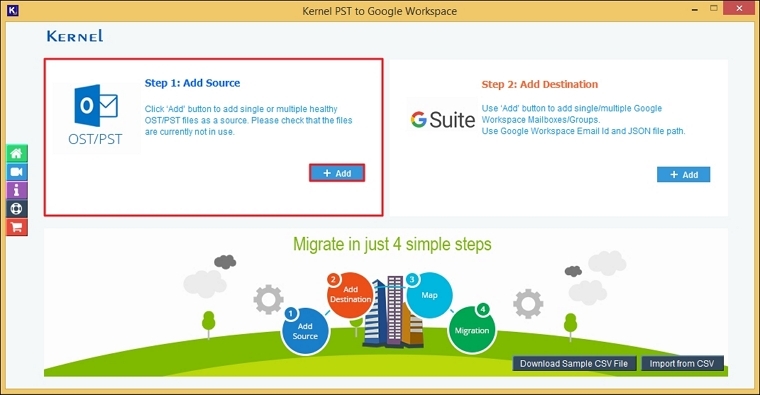Close the Kernel PST to Google Workspace window
760x395 pixels.
tap(739, 8)
